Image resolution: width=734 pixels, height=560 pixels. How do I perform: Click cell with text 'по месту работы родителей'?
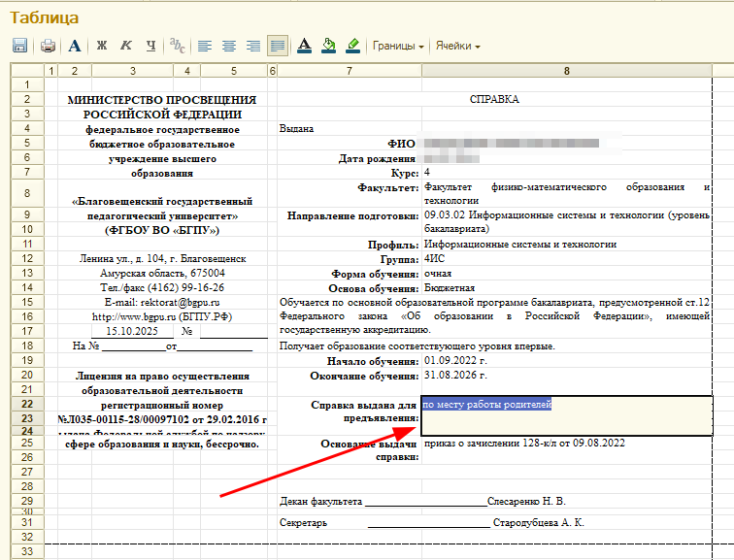pyautogui.click(x=486, y=404)
